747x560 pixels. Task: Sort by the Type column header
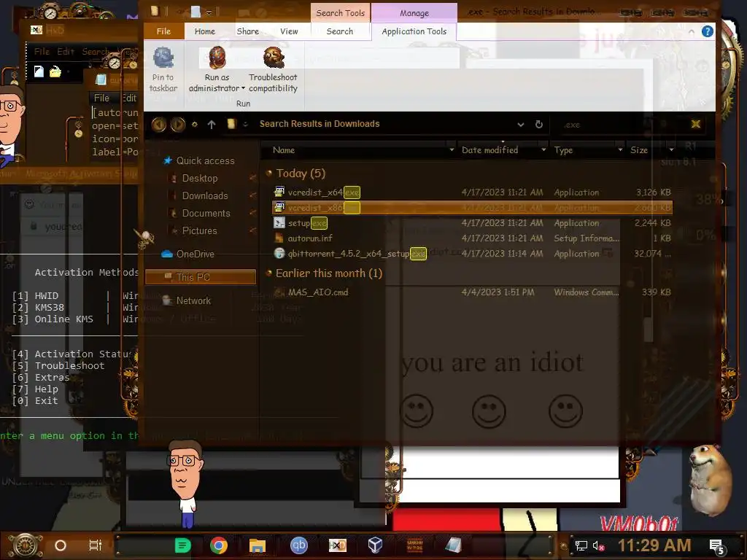563,150
